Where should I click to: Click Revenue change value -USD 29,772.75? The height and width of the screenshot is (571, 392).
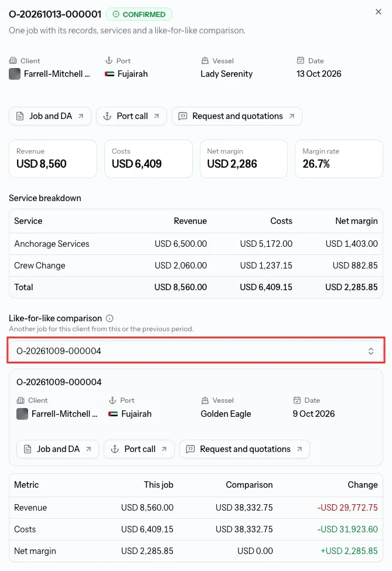point(347,507)
